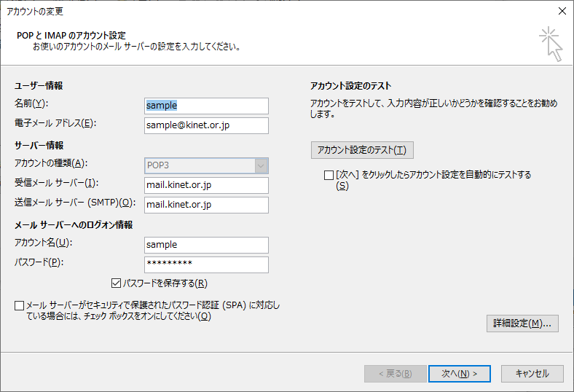This screenshot has width=574, height=392.
Task: Click the アカウント設定のテスト button
Action: (x=362, y=150)
